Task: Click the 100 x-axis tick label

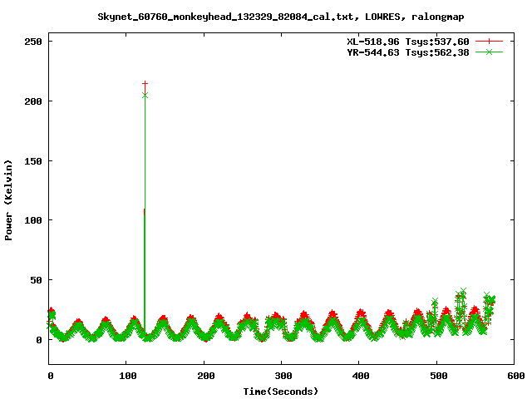Action: tap(128, 376)
